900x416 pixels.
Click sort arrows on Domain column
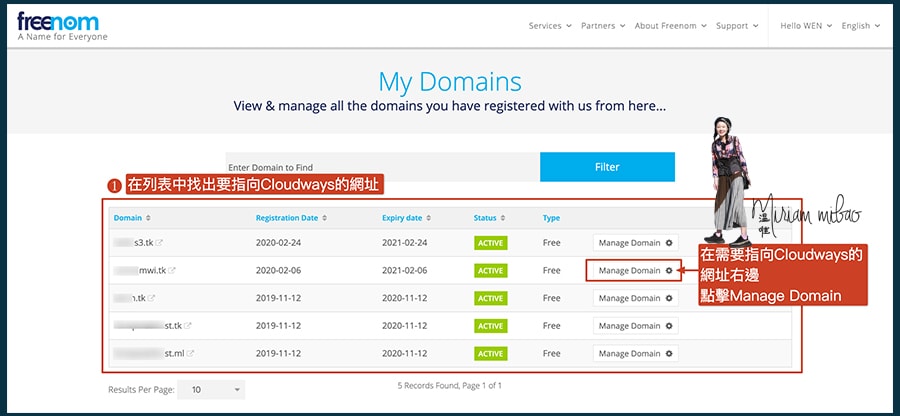[x=149, y=218]
